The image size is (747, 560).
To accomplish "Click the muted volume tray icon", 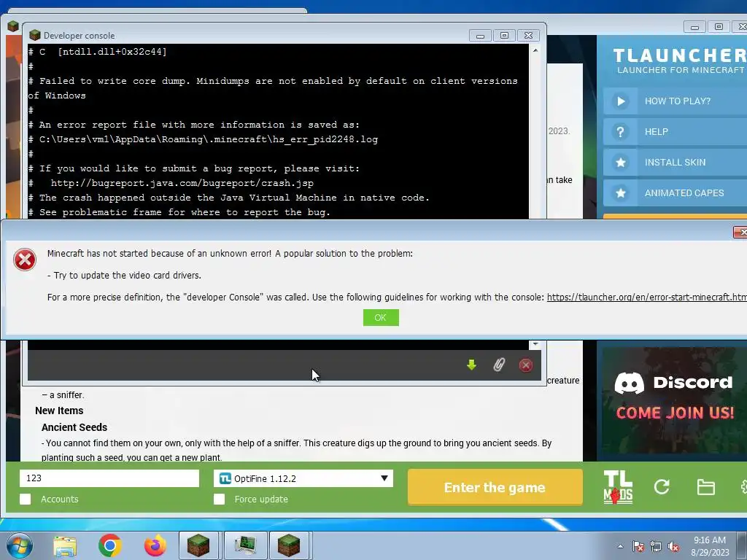I will (x=673, y=546).
